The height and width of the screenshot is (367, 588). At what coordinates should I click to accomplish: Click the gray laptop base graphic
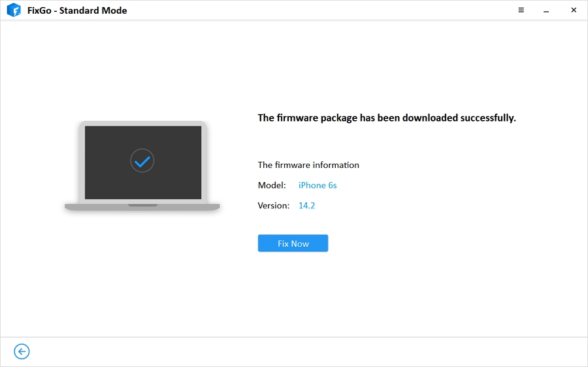click(142, 207)
